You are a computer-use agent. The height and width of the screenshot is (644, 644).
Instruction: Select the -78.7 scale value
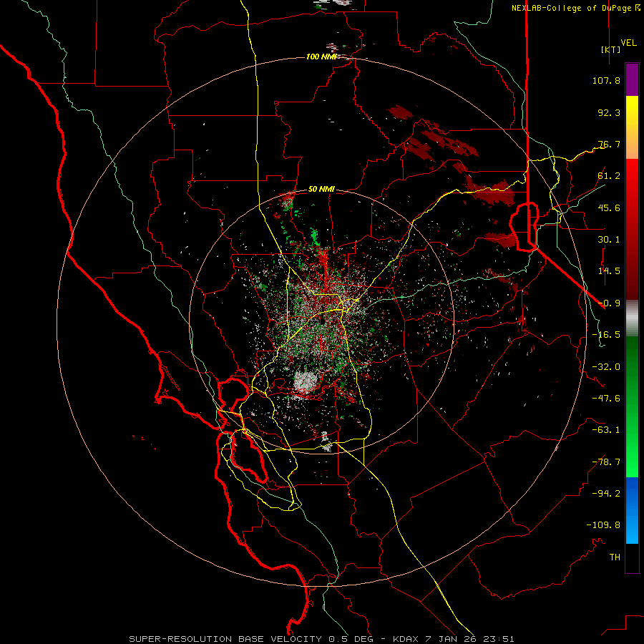(606, 462)
